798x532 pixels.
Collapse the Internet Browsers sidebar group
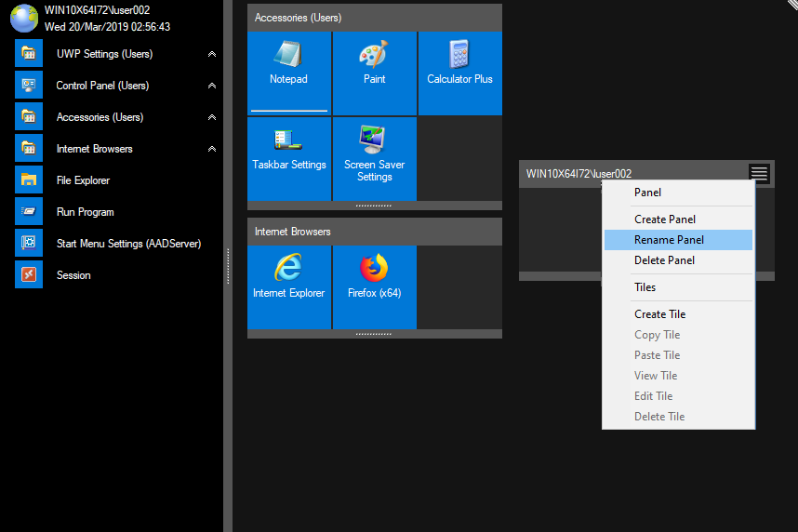click(x=212, y=150)
